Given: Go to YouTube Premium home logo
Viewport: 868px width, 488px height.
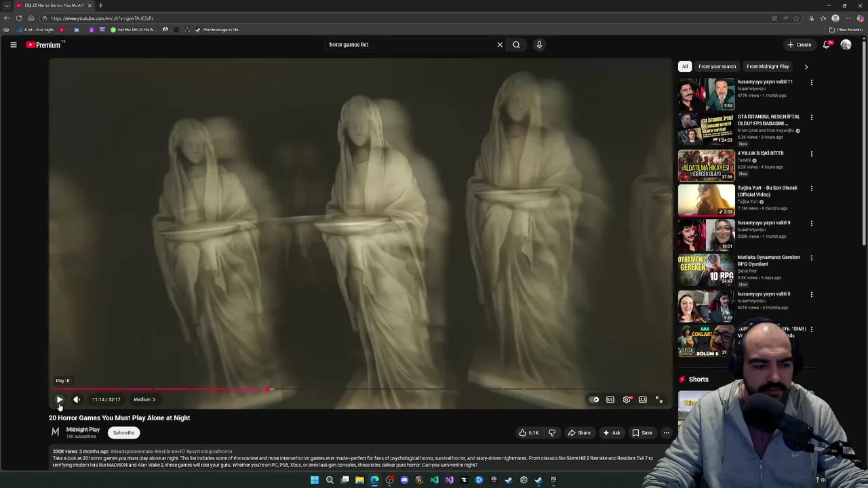Looking at the screenshot, I should click(x=44, y=45).
